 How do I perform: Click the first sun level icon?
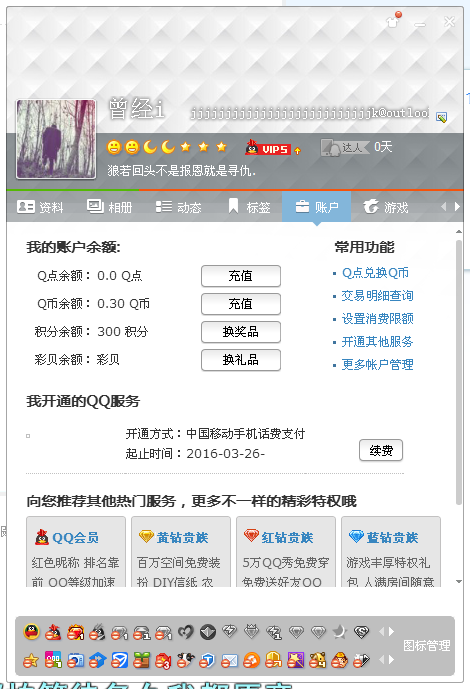(x=114, y=147)
